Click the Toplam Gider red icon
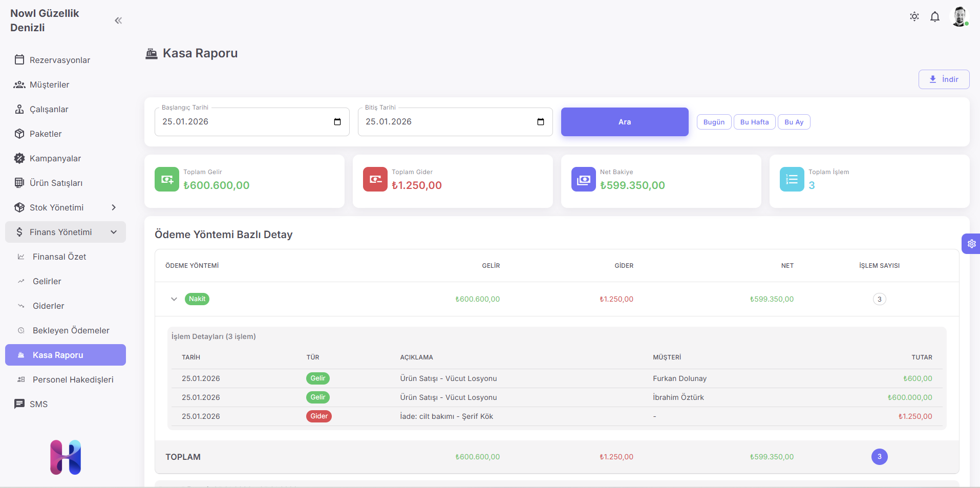The image size is (980, 488). pyautogui.click(x=375, y=179)
